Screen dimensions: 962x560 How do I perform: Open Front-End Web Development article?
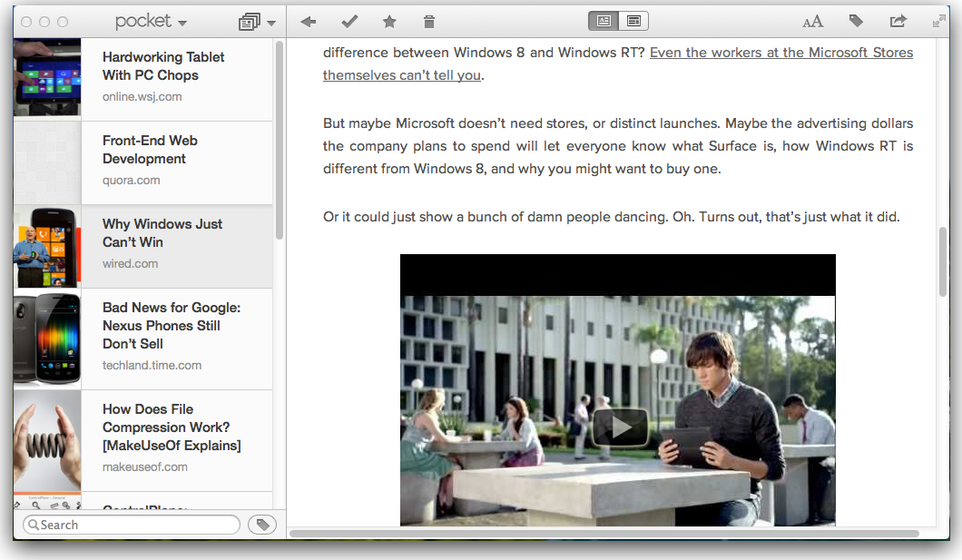pos(143,162)
